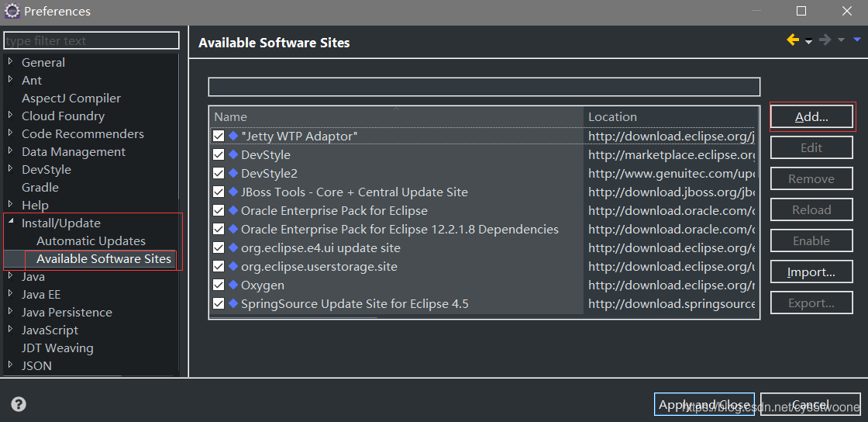Click the blue diamond icon beside DevStyle2
This screenshot has width=868, height=422.
click(233, 173)
